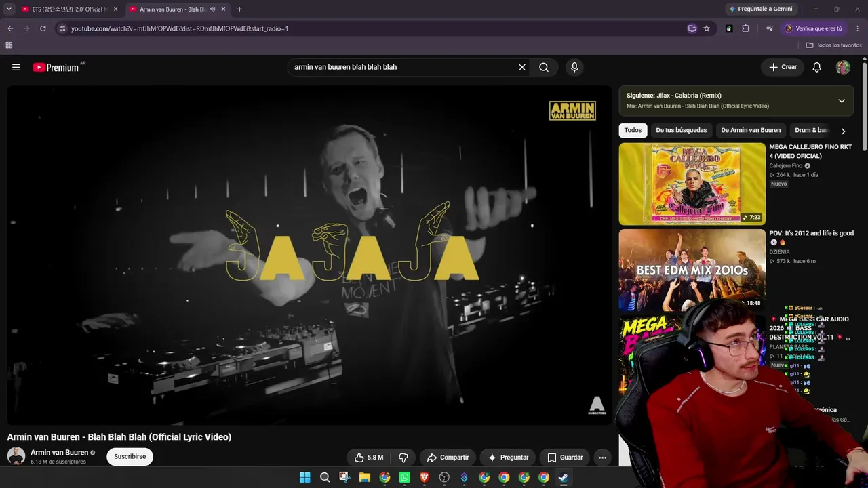Visit the Callejero Fino channel link
Screen dimensions: 868x488
[785, 166]
